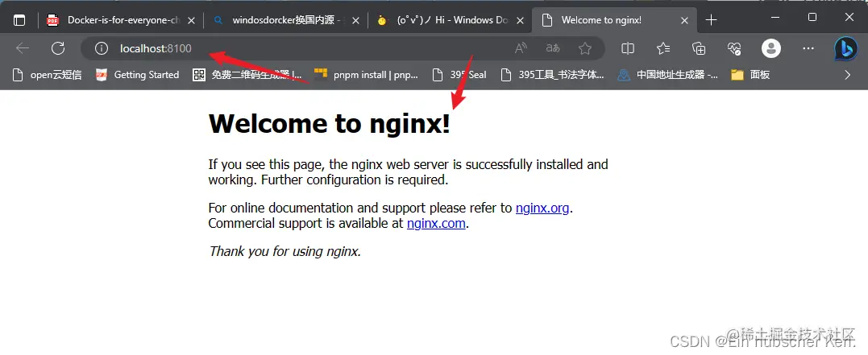This screenshot has height=355, width=868.
Task: Open the tab actions menu icon
Action: pyautogui.click(x=19, y=20)
